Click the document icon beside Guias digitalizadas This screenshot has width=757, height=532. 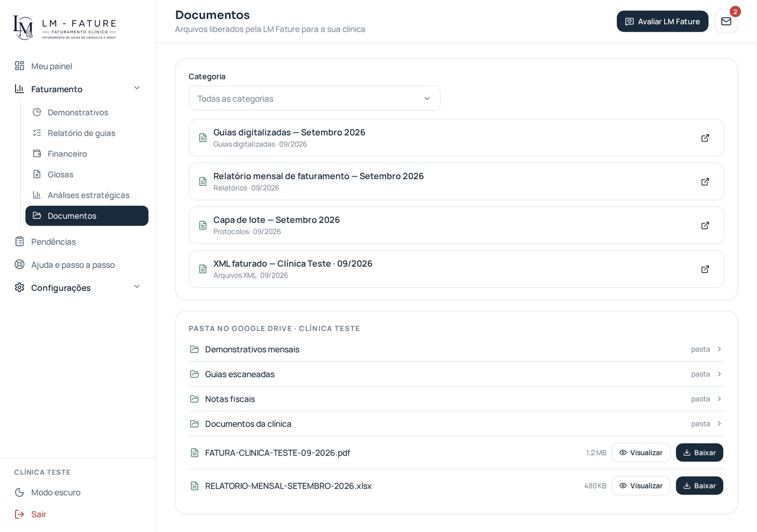point(203,138)
